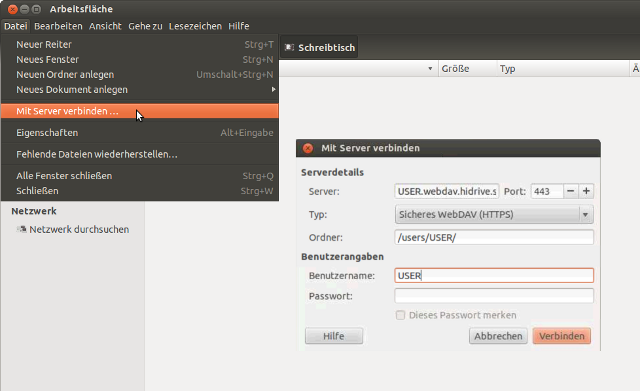Click the Netzwerk sidebar heading
Screen dimensions: 640x391
(34, 211)
